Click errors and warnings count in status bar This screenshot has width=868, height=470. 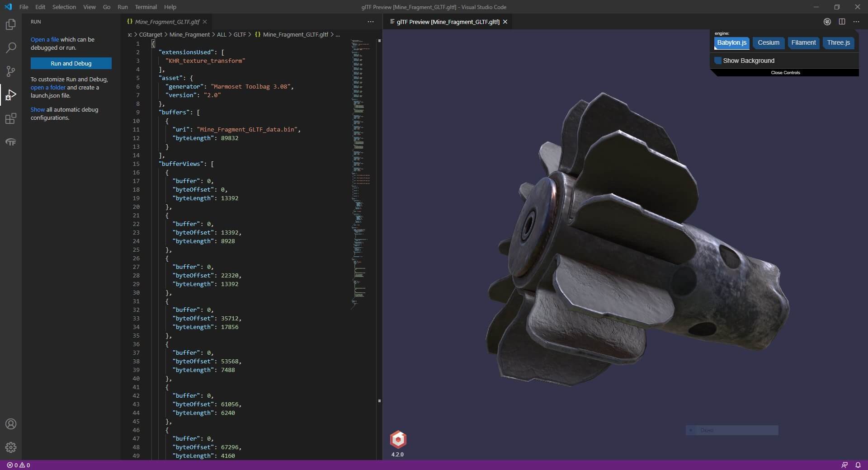pos(19,465)
